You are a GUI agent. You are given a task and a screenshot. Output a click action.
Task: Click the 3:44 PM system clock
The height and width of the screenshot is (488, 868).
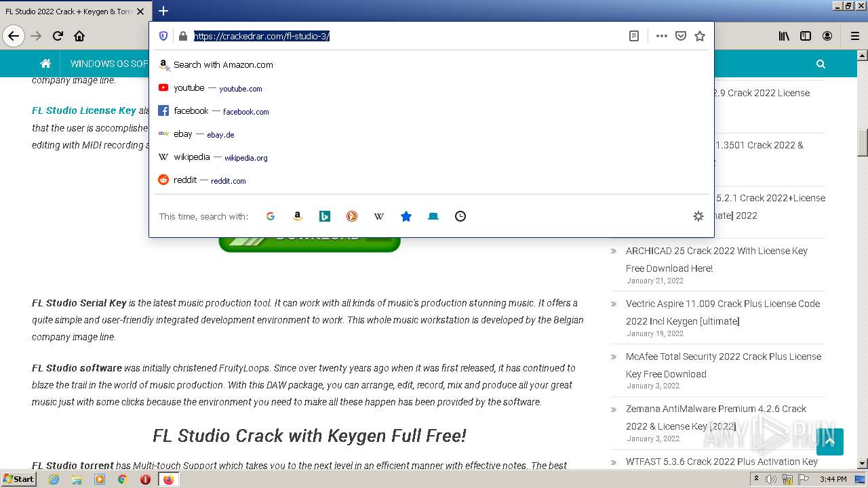pyautogui.click(x=833, y=479)
